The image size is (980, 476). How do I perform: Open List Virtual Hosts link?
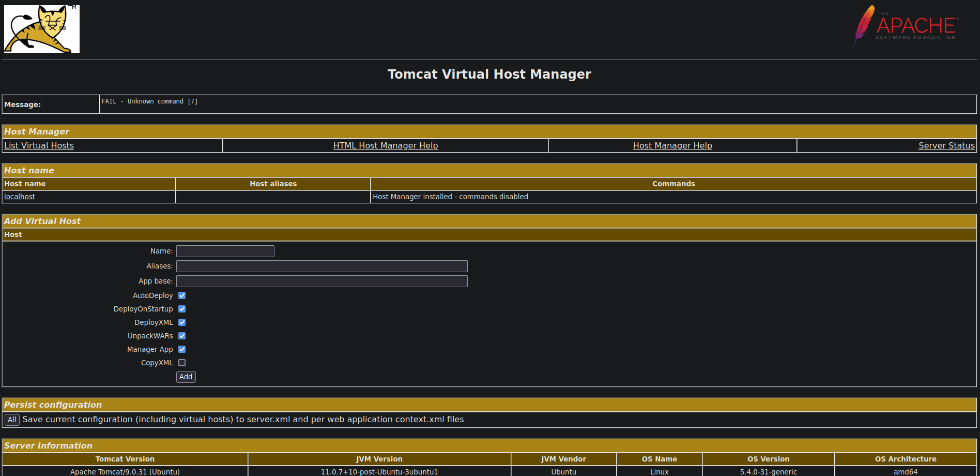pyautogui.click(x=39, y=146)
